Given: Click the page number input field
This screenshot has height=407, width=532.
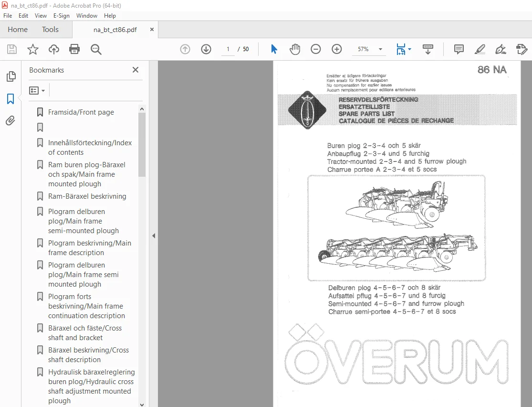Looking at the screenshot, I should coord(228,49).
